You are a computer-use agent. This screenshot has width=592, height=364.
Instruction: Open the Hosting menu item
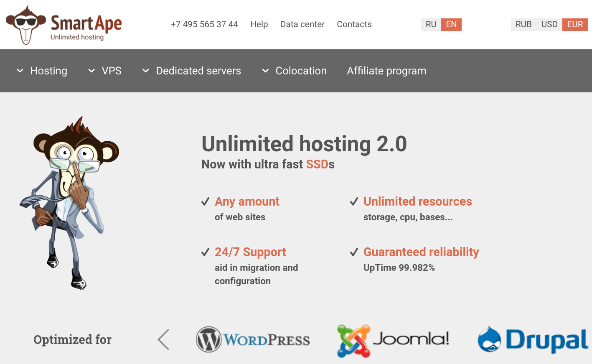tap(48, 71)
